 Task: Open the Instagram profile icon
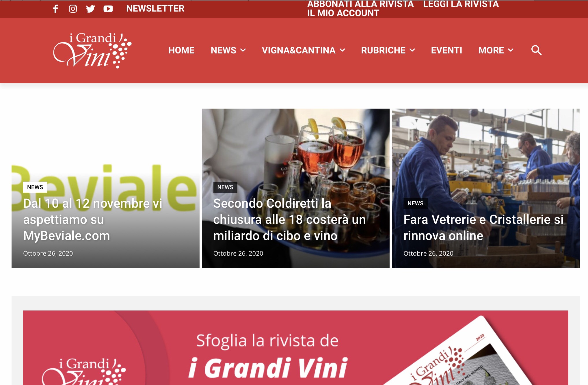pos(73,9)
